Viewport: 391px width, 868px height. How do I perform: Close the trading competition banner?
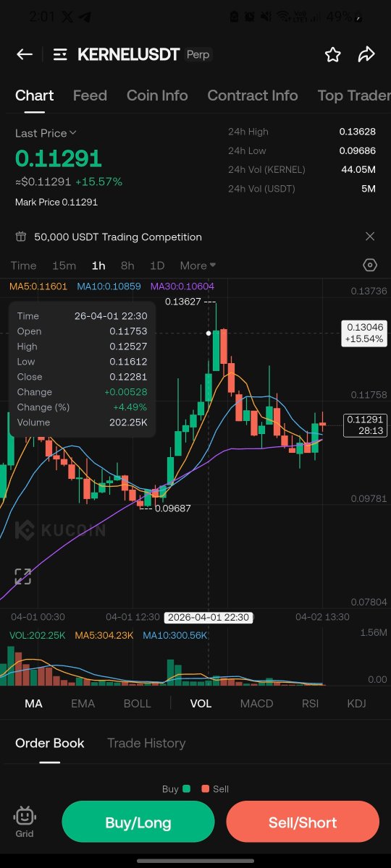point(370,237)
